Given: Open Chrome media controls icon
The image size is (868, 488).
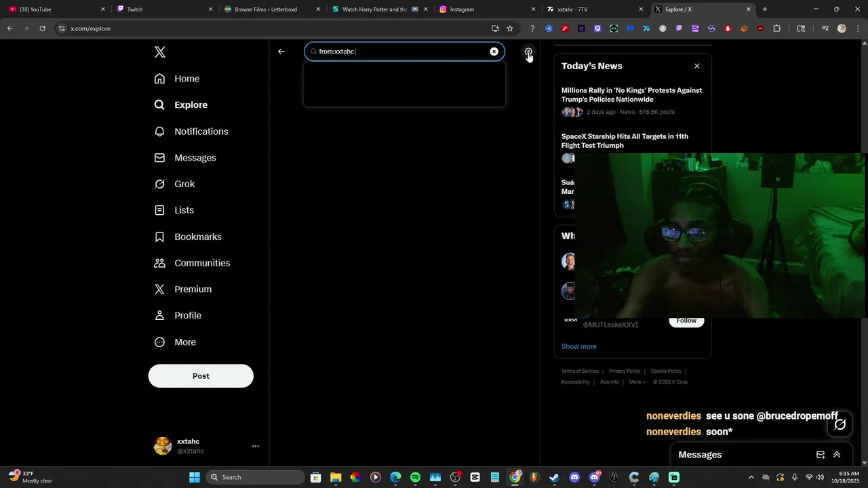Looking at the screenshot, I should (825, 28).
